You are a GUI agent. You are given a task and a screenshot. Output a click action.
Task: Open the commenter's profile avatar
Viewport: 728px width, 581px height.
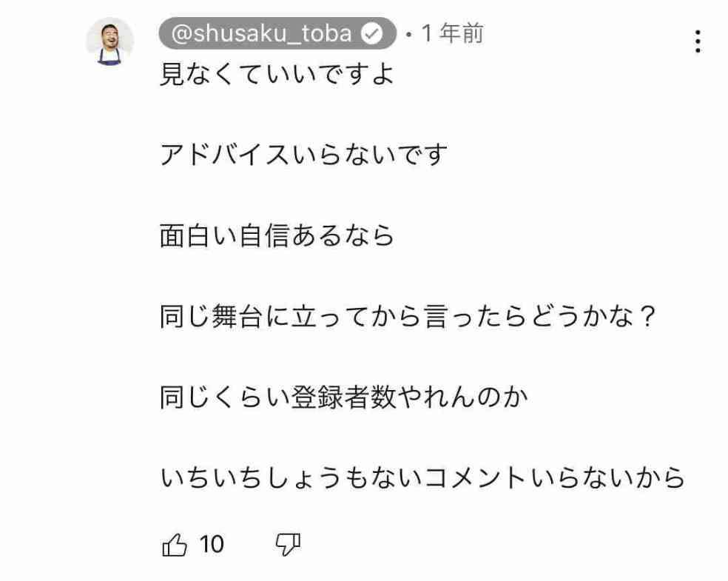(110, 41)
